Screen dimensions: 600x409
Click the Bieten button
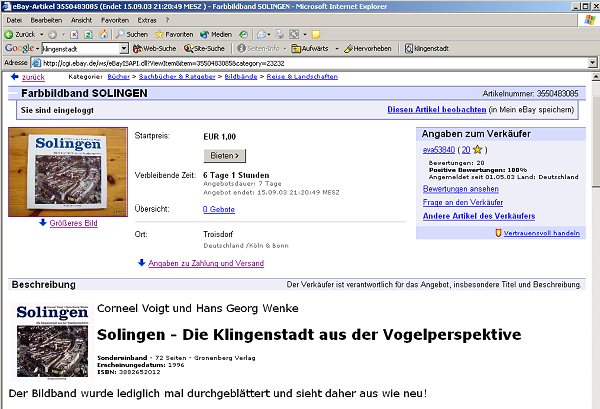(225, 156)
